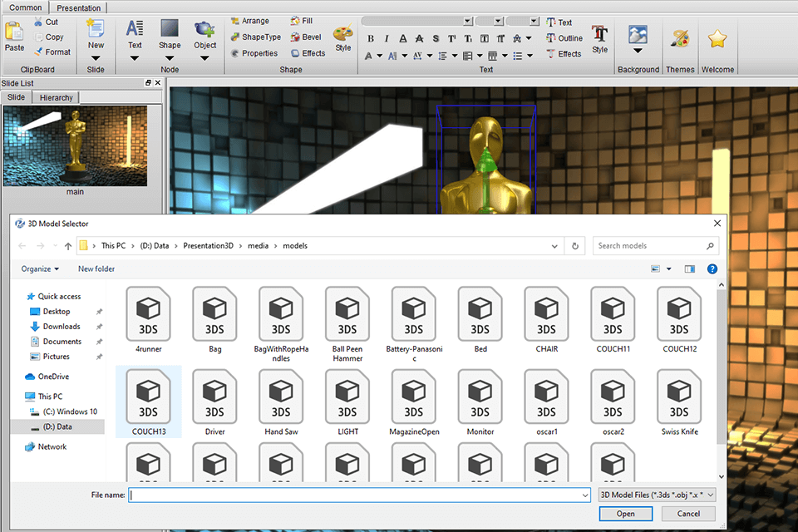Click the Text Effects icon
The width and height of the screenshot is (798, 532).
click(x=550, y=53)
